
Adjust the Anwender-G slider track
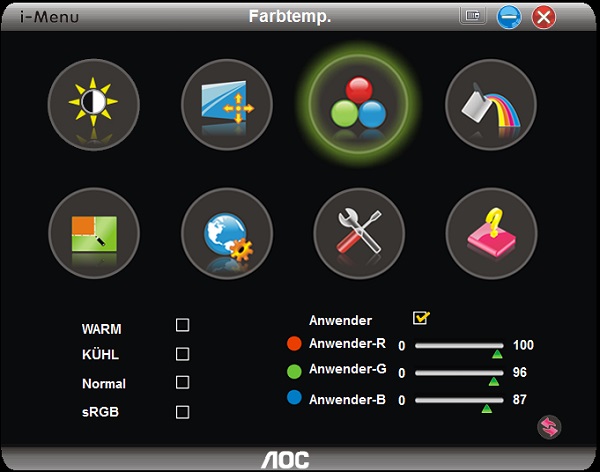click(x=459, y=373)
